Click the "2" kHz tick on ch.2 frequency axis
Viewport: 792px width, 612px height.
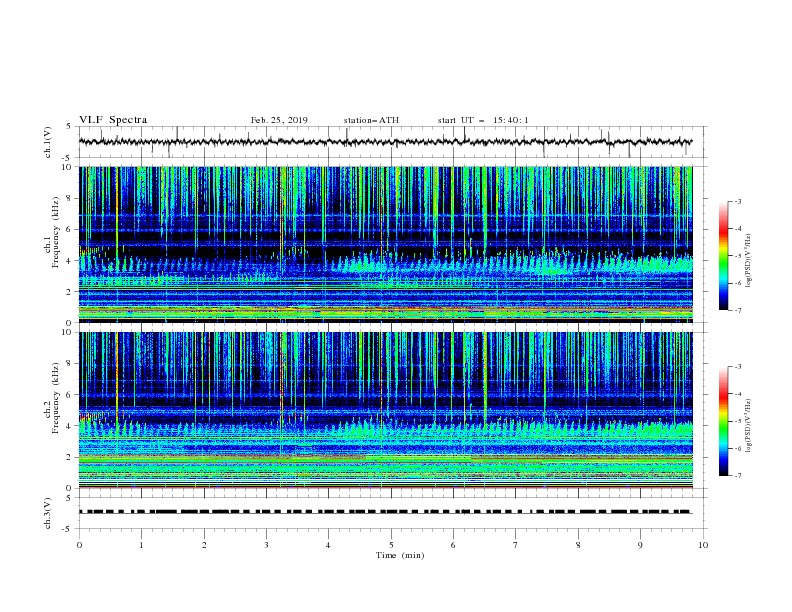69,457
